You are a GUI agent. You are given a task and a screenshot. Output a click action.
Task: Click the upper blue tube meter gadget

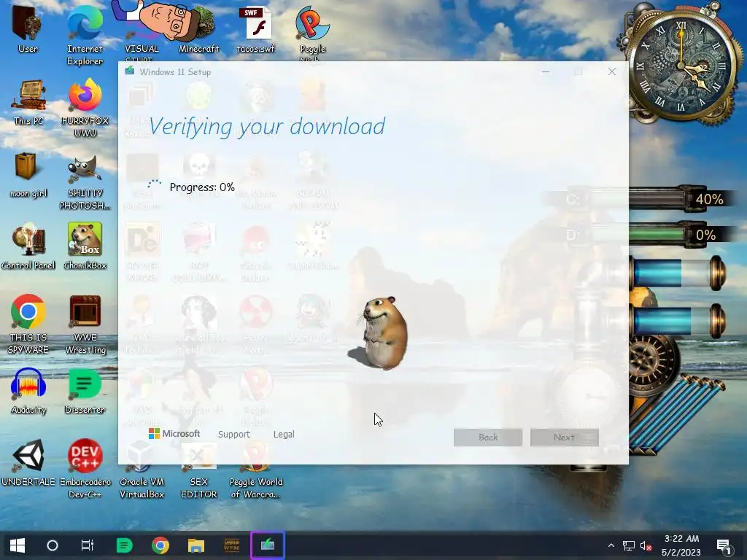678,273
